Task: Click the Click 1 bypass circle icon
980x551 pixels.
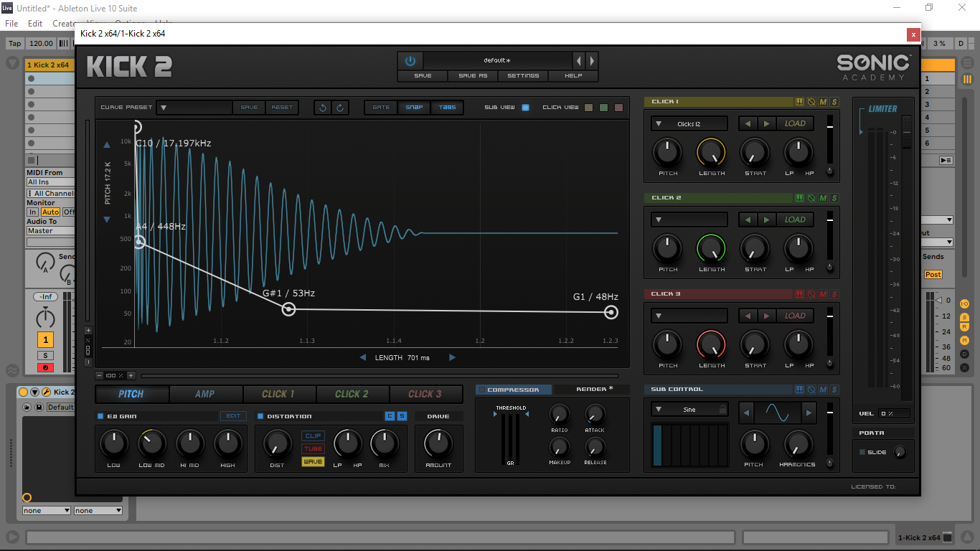Action: pyautogui.click(x=811, y=102)
